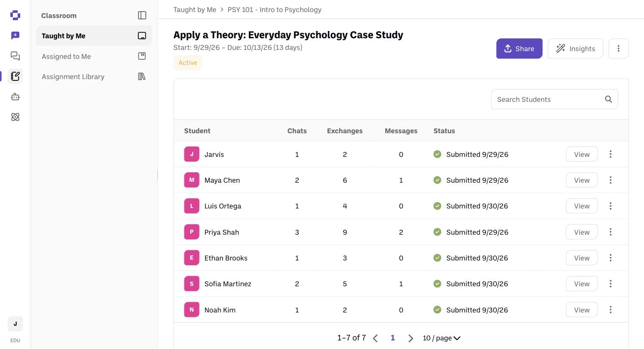Select the Classroom notebook icon in rail

coord(15,76)
